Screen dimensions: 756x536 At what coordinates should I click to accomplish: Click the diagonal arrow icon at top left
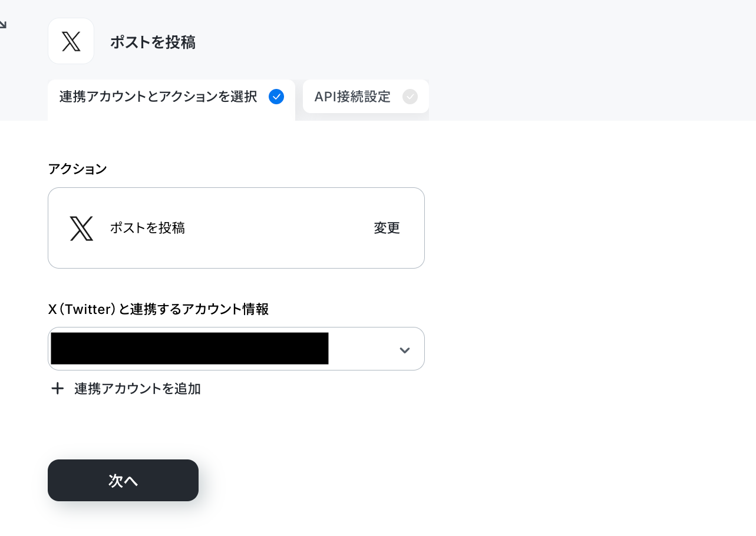2,25
